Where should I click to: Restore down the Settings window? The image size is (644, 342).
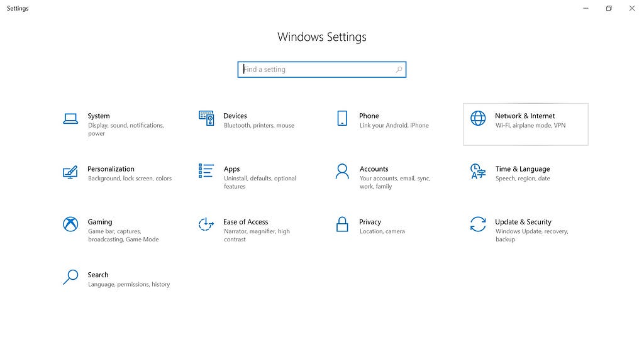click(609, 8)
